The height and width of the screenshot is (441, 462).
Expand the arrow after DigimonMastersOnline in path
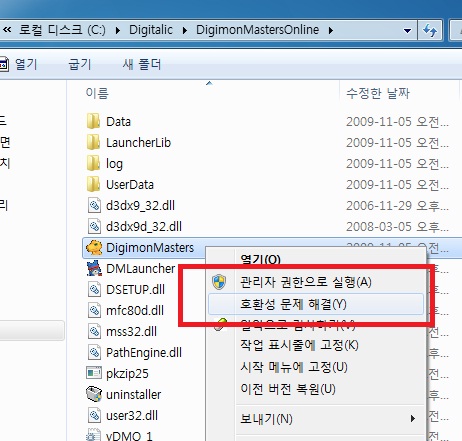tap(330, 31)
